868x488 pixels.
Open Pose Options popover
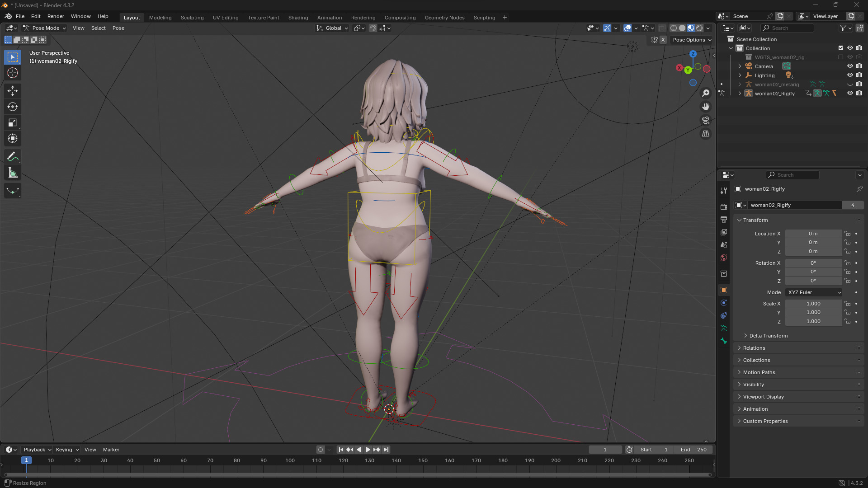(692, 40)
